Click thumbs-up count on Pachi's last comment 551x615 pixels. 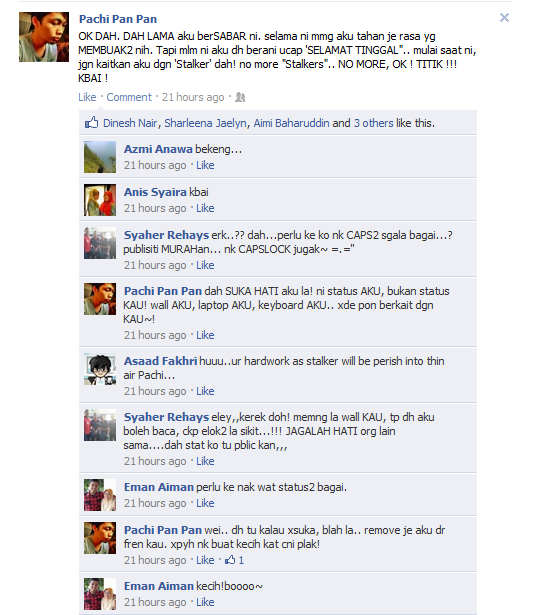235,560
